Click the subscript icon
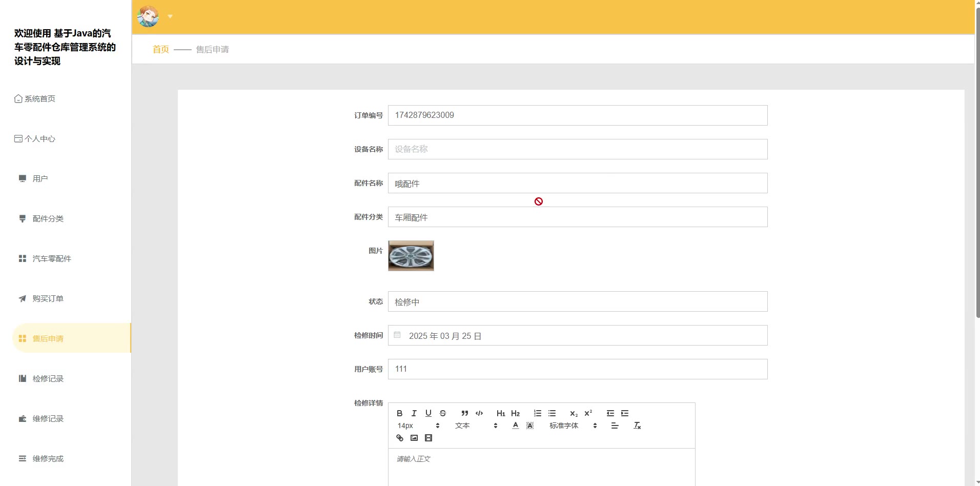The image size is (980, 486). point(574,413)
